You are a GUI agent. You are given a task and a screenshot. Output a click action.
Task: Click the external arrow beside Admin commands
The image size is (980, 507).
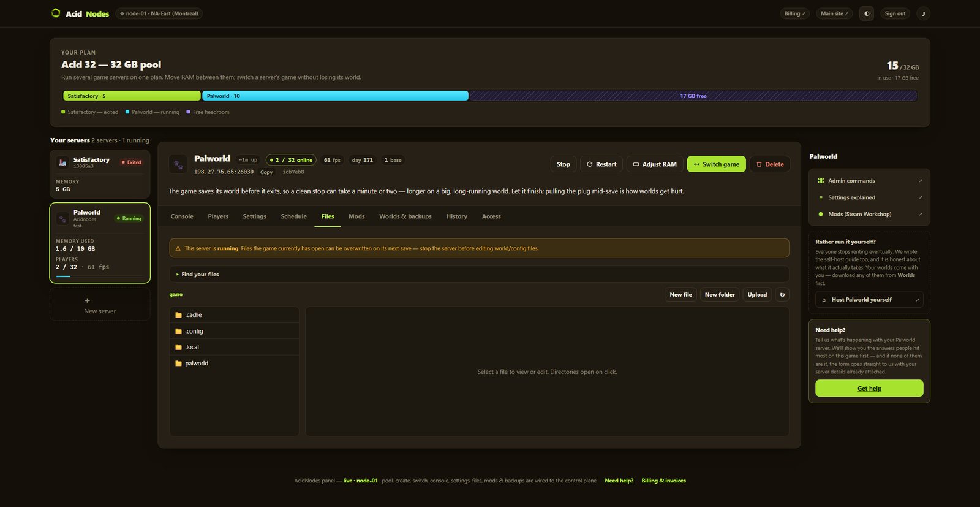click(x=920, y=181)
